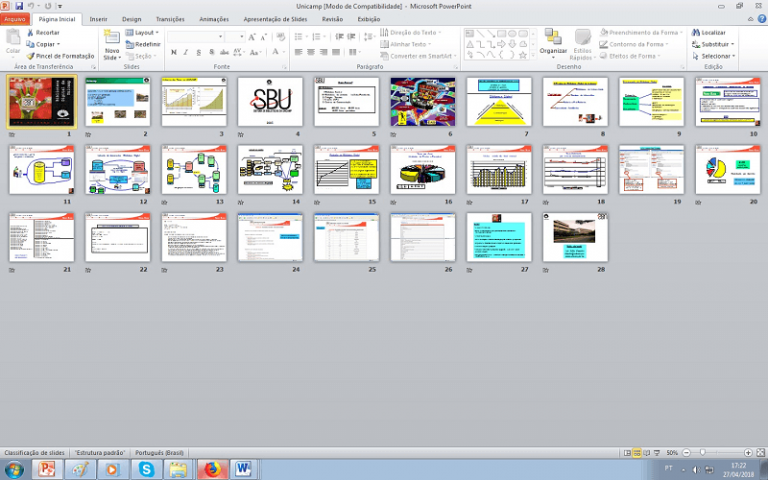Open the Organizar arrange tool
Image resolution: width=768 pixels, height=480 pixels.
click(x=553, y=41)
